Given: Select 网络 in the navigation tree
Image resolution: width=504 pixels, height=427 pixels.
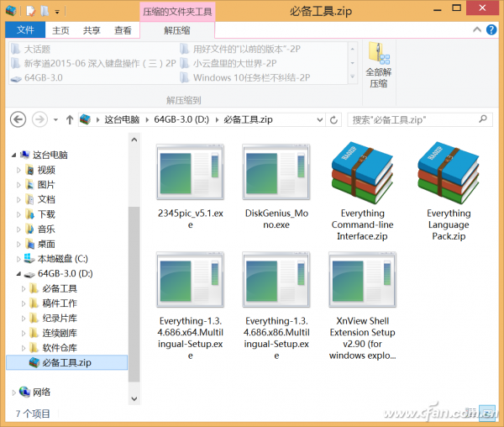Looking at the screenshot, I should [x=41, y=392].
